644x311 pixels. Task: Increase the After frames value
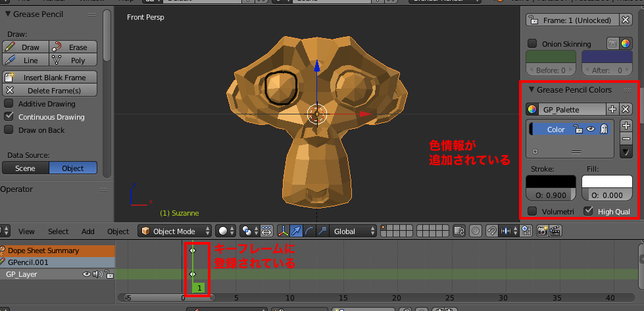628,70
